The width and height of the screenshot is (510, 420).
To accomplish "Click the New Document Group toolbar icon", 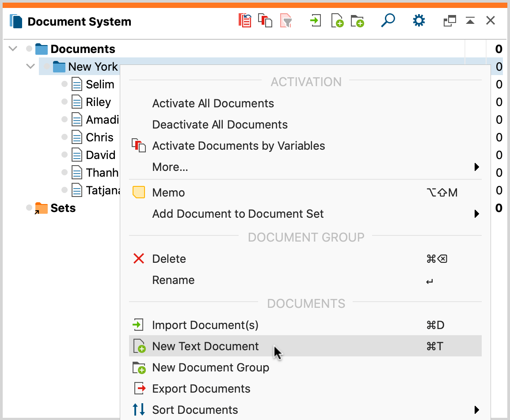I will point(357,20).
